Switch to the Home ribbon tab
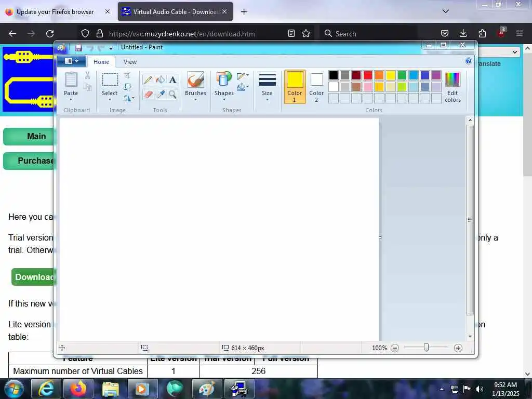Screen dimensions: 532x399 pos(101,62)
